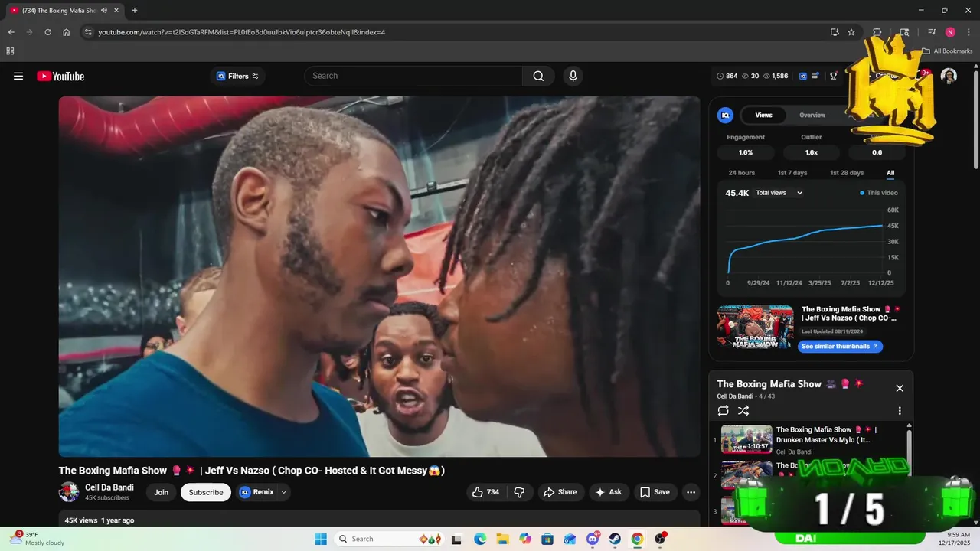Open the weather widget showing 39°F
This screenshot has height=551, width=980.
[37, 539]
